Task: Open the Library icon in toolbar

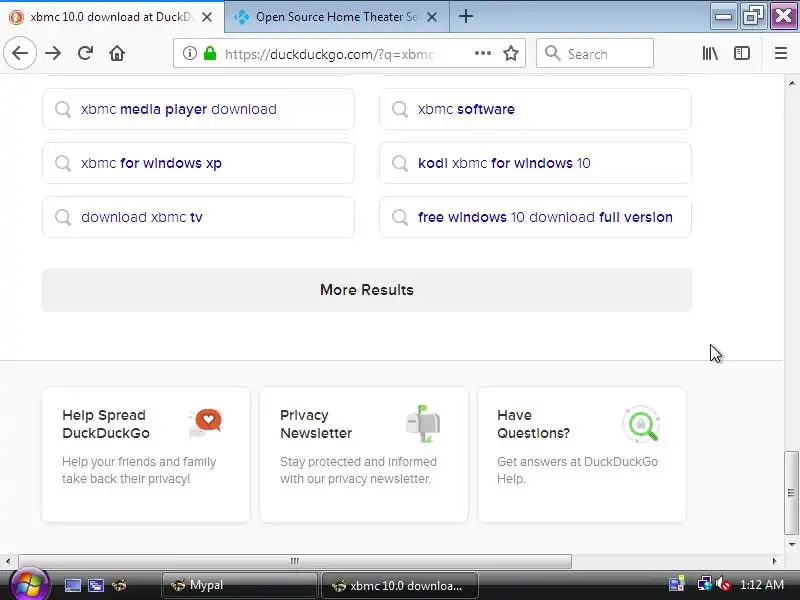Action: 710,53
